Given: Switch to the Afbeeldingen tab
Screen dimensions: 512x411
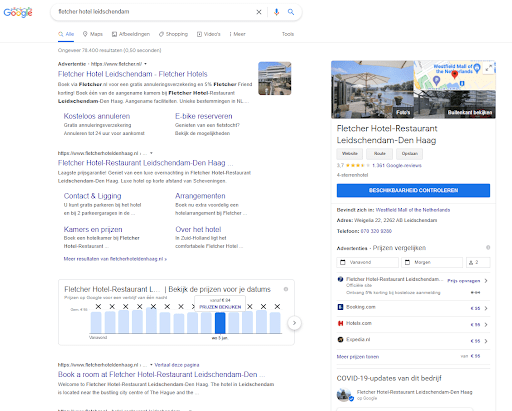Looking at the screenshot, I should [131, 34].
